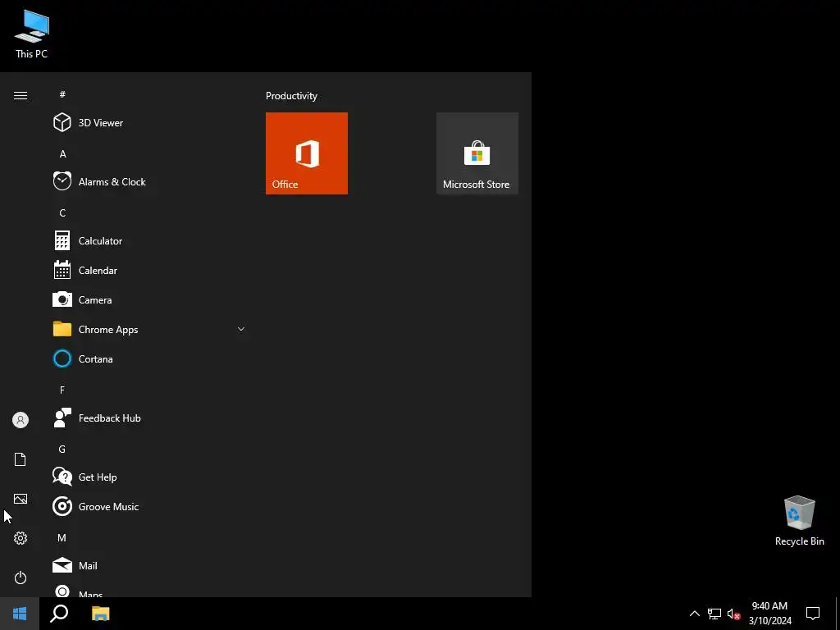Open taskbar Search magnifier

pyautogui.click(x=59, y=614)
